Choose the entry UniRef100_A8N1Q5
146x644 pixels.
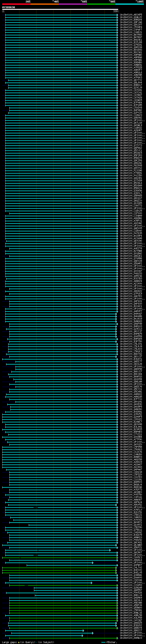point(131,397)
